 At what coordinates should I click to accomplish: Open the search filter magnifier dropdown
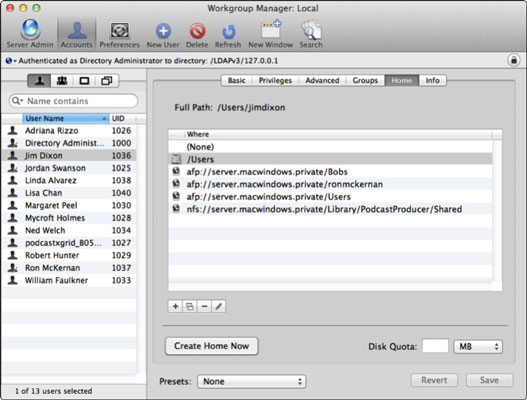[x=17, y=101]
